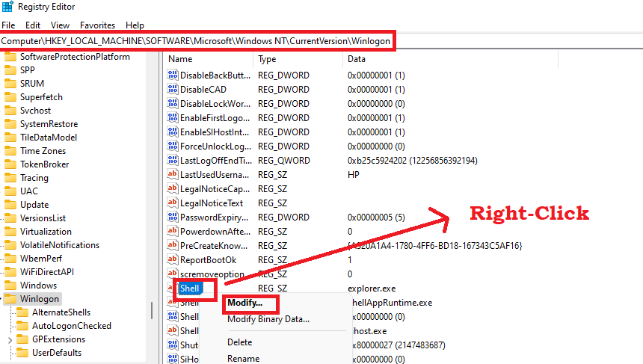This screenshot has width=643, height=364.
Task: Click the Superfetch folder icon in tree
Action: pyautogui.click(x=10, y=97)
